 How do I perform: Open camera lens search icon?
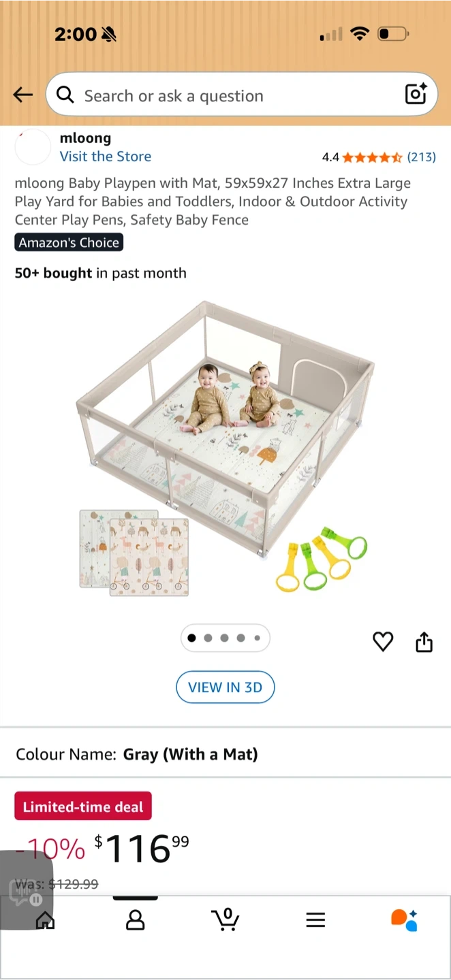click(416, 94)
